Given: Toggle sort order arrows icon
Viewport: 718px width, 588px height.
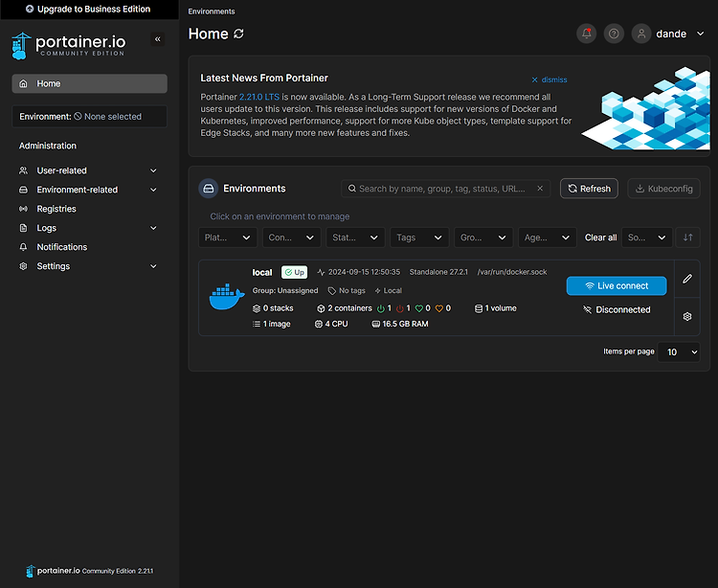Looking at the screenshot, I should [x=687, y=237].
